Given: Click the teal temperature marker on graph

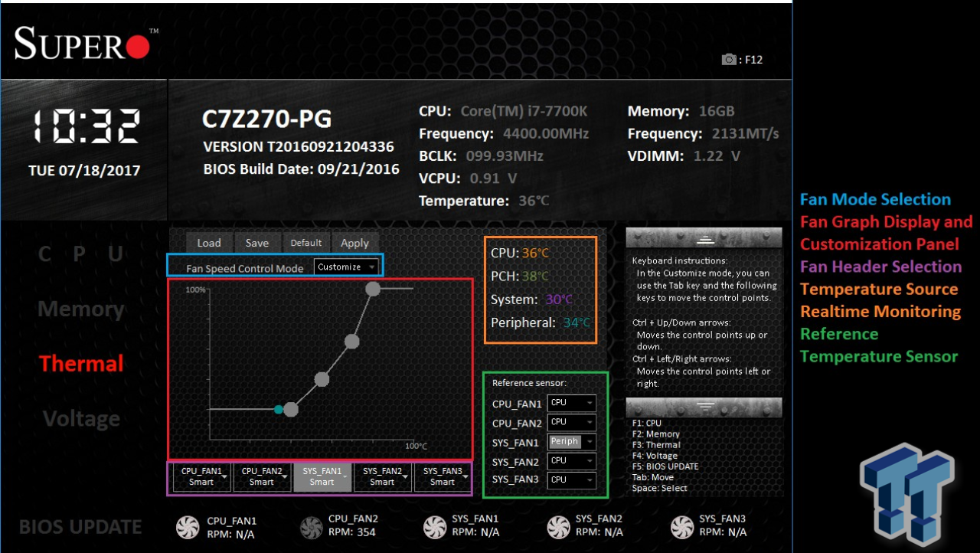Looking at the screenshot, I should coord(278,410).
